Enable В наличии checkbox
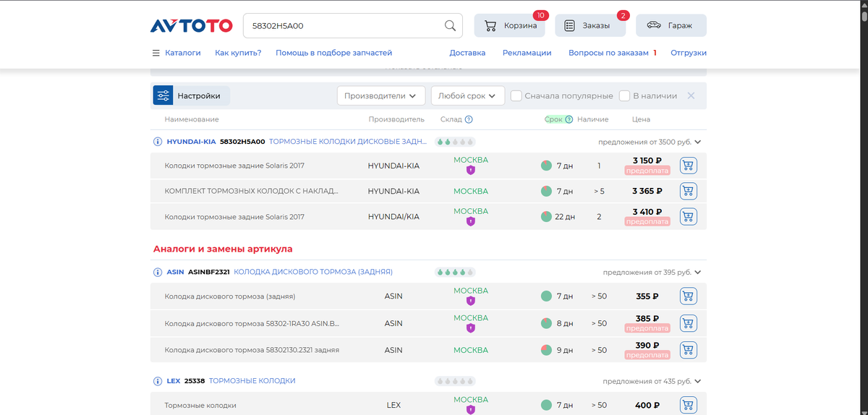 (x=625, y=95)
